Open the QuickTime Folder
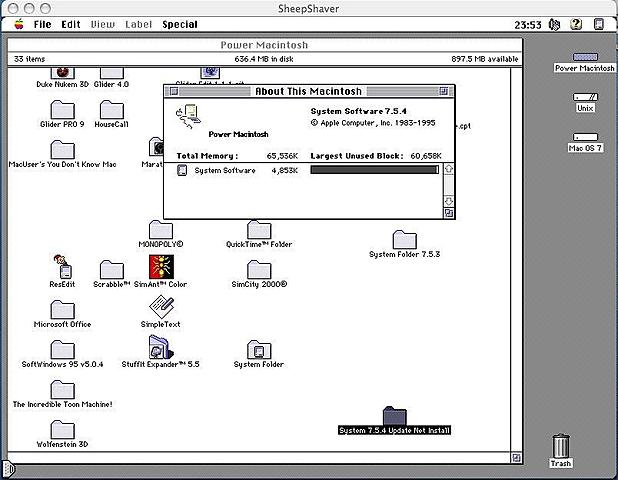 [x=259, y=230]
